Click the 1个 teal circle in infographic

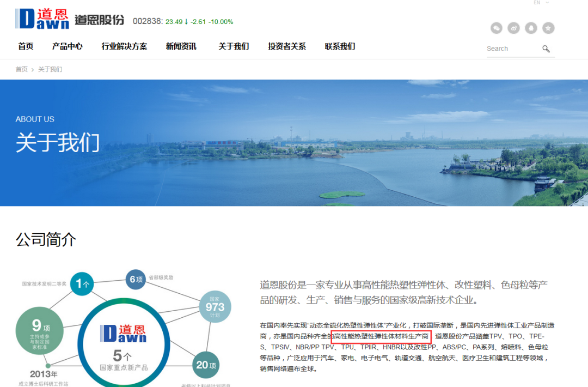(82, 284)
